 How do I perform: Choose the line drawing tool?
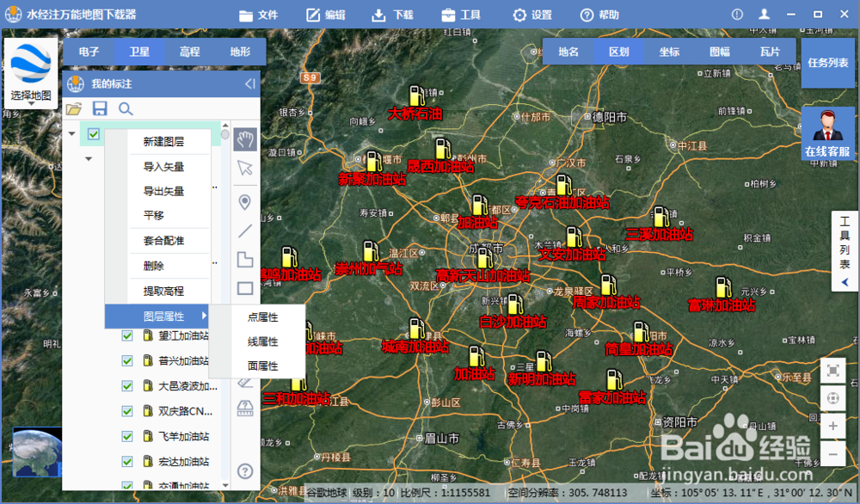(244, 230)
